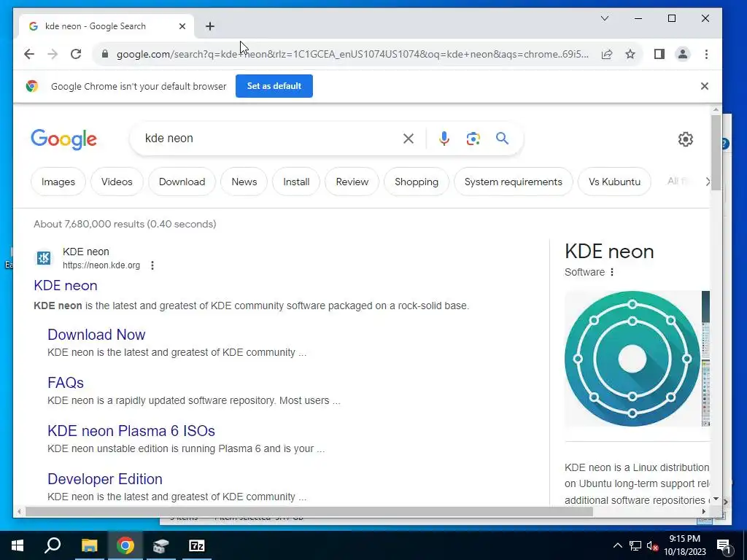The image size is (747, 560).
Task: Focus the address bar URL
Action: point(352,54)
